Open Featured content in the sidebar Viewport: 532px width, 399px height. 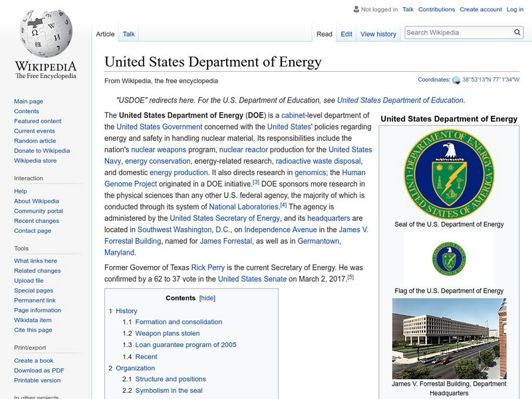pyautogui.click(x=38, y=121)
